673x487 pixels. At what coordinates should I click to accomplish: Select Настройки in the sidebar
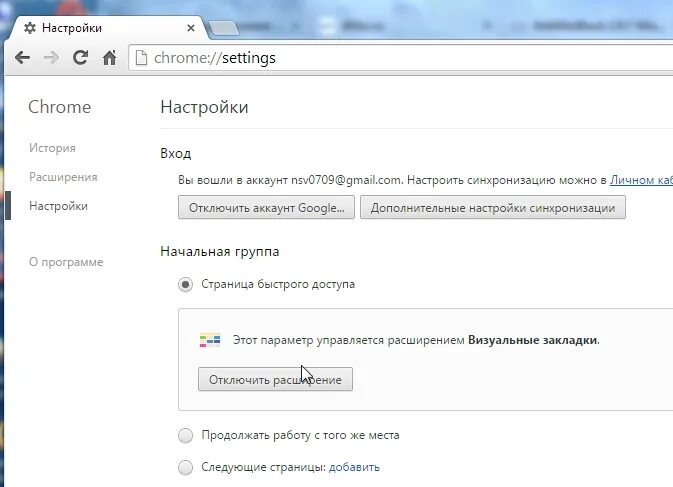click(58, 206)
